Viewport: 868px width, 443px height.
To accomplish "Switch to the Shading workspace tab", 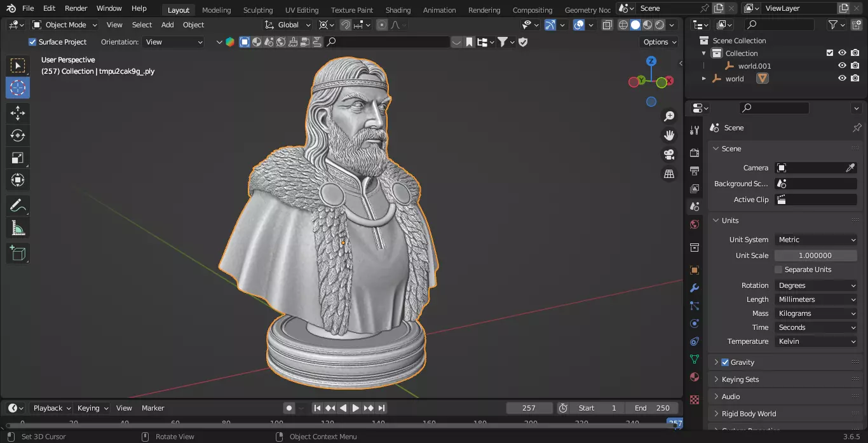I will coord(398,10).
